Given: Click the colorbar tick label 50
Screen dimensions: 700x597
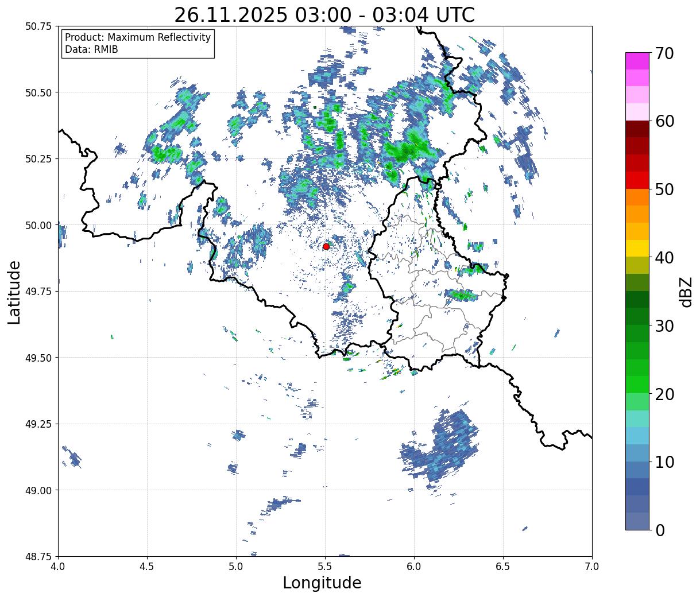Looking at the screenshot, I should (x=664, y=189).
